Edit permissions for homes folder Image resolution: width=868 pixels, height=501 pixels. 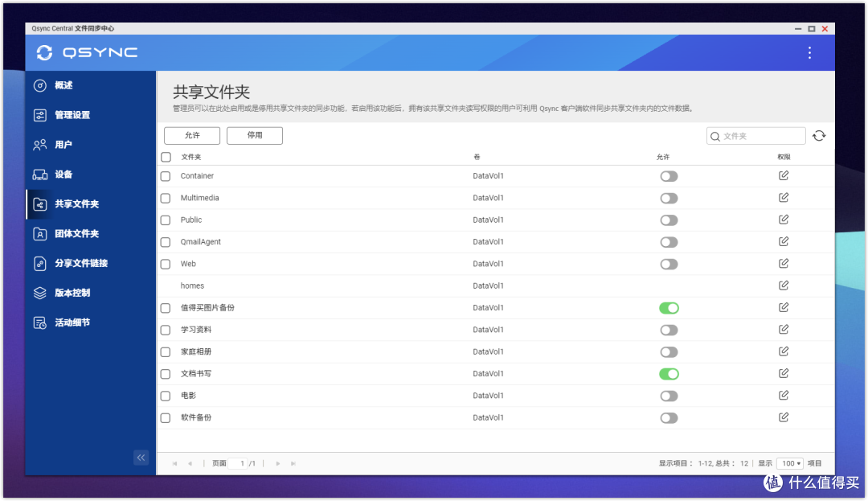784,285
